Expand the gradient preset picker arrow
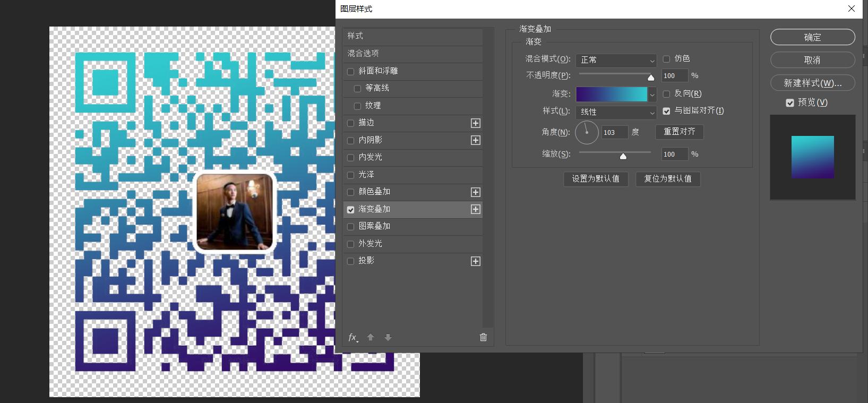Image resolution: width=868 pixels, height=403 pixels. (652, 95)
